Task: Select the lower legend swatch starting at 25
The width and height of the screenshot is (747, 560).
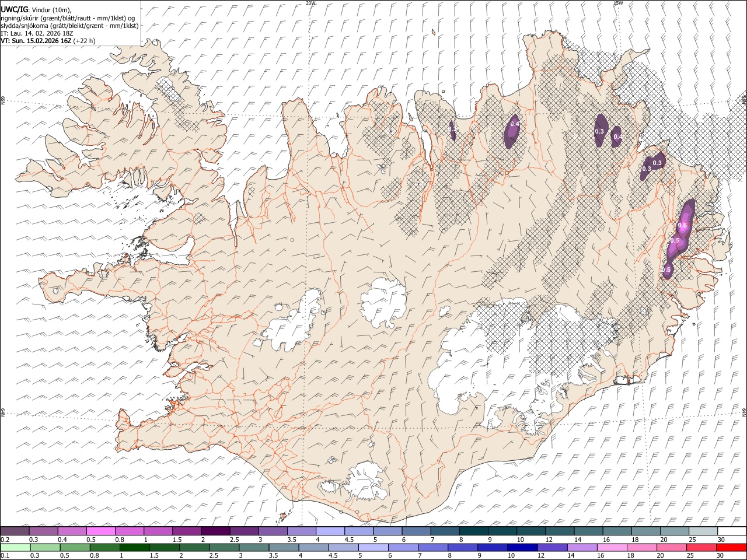Action: 701,547
